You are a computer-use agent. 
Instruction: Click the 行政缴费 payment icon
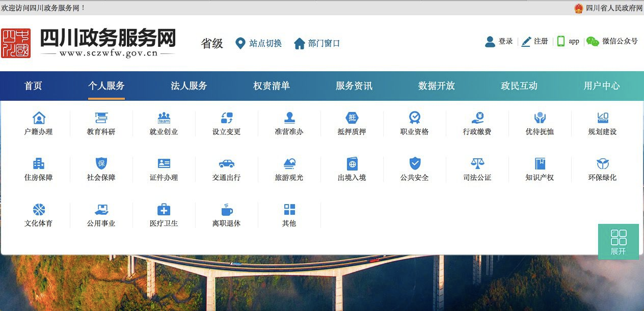(x=477, y=118)
